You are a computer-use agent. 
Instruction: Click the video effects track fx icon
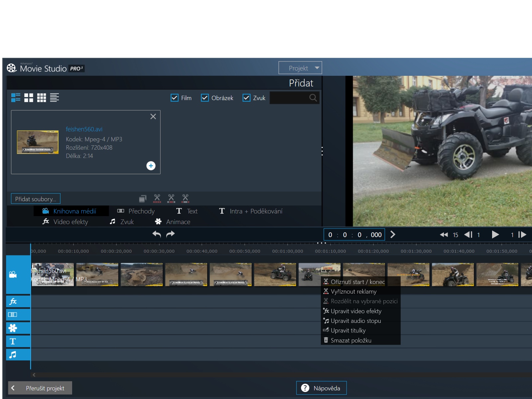[13, 302]
